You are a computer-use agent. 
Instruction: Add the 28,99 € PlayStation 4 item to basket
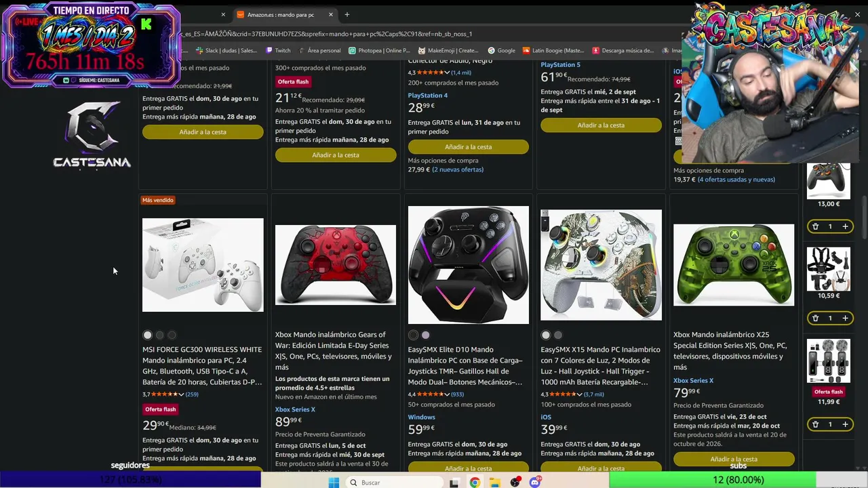469,147
